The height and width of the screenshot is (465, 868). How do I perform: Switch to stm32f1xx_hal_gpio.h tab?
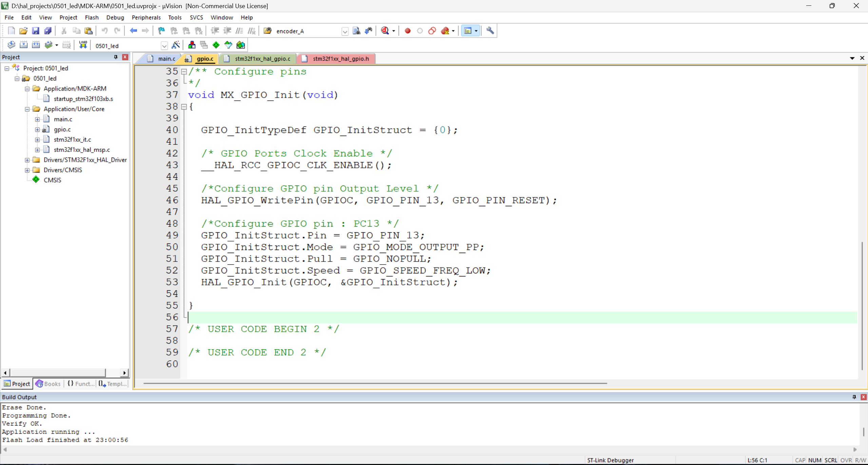click(340, 59)
